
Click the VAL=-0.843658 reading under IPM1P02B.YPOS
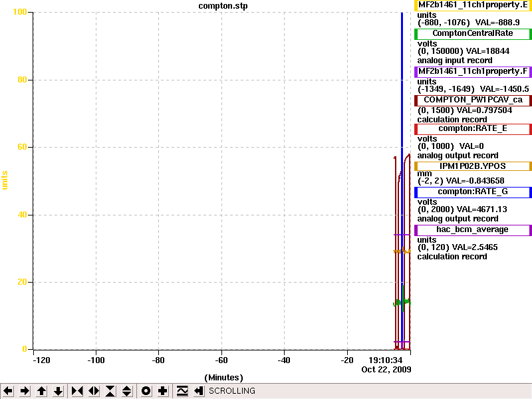click(x=475, y=181)
